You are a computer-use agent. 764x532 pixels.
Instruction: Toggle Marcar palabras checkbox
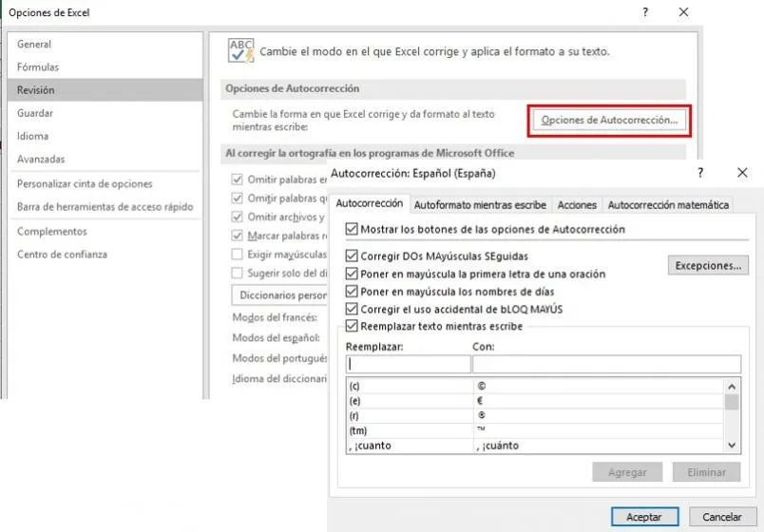click(238, 236)
